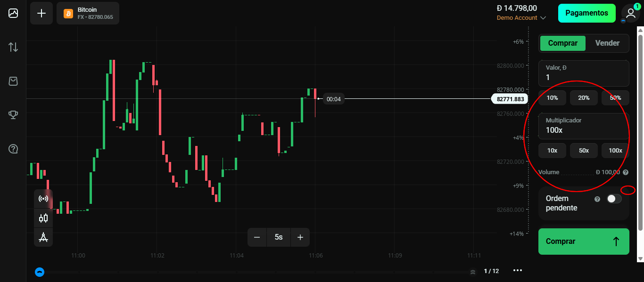This screenshot has width=644, height=282.
Task: Click the chart panel icon at sidebar top
Action: click(x=13, y=13)
